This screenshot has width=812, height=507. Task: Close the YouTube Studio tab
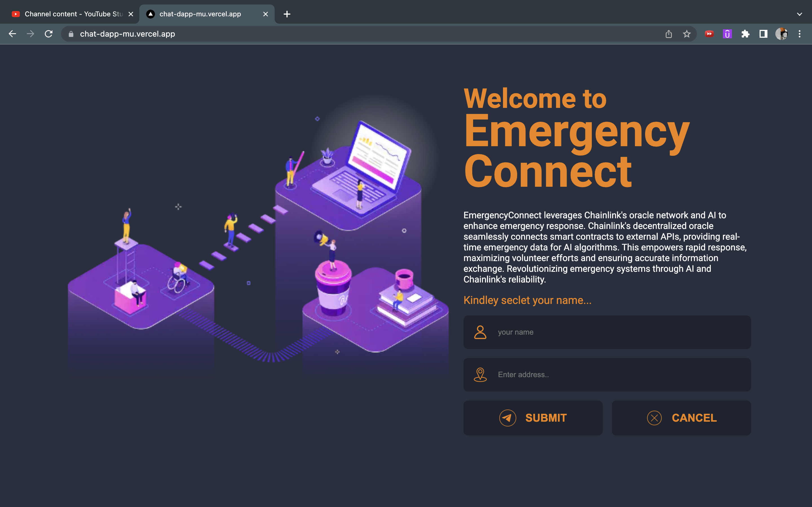131,14
